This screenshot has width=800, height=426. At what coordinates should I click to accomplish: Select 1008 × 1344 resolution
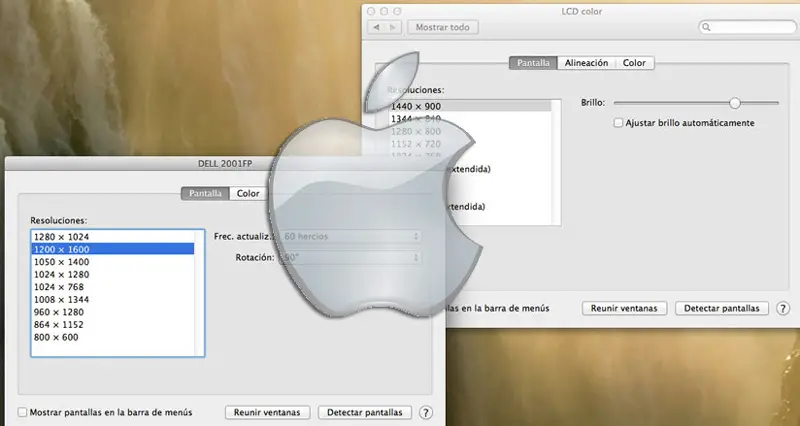point(112,299)
